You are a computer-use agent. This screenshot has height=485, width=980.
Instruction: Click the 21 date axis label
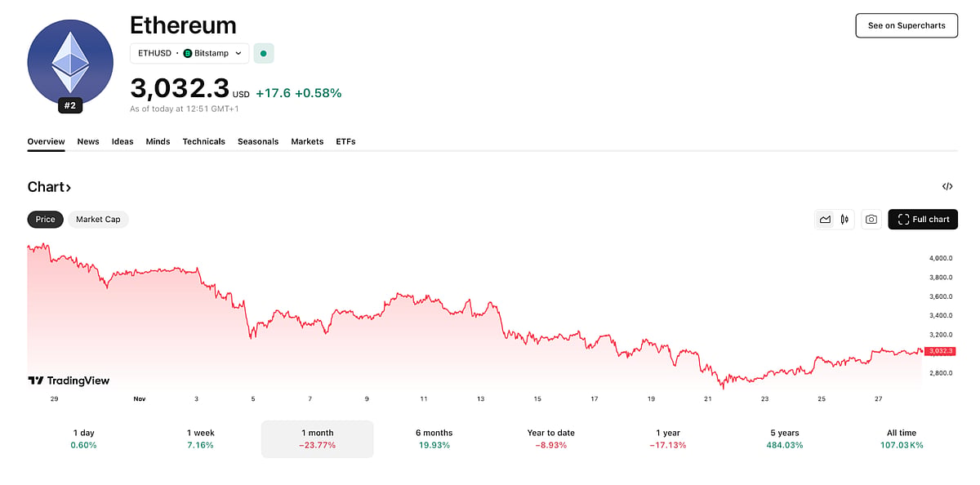708,398
